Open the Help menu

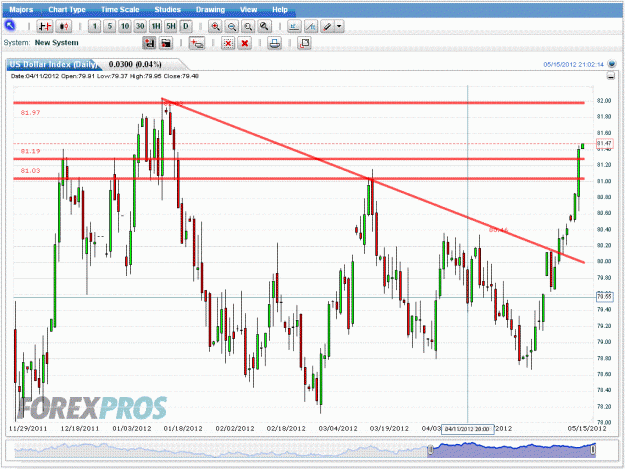pos(280,10)
